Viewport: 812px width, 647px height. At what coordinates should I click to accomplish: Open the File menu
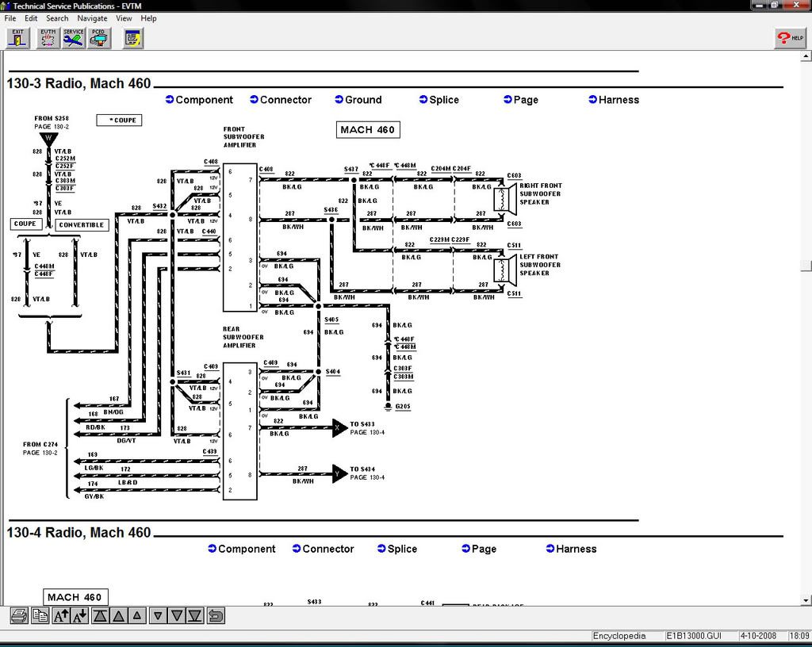click(x=10, y=18)
